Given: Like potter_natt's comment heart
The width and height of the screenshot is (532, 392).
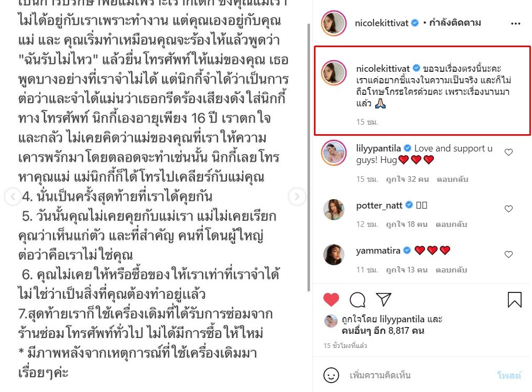Looking at the screenshot, I should click(x=508, y=209).
